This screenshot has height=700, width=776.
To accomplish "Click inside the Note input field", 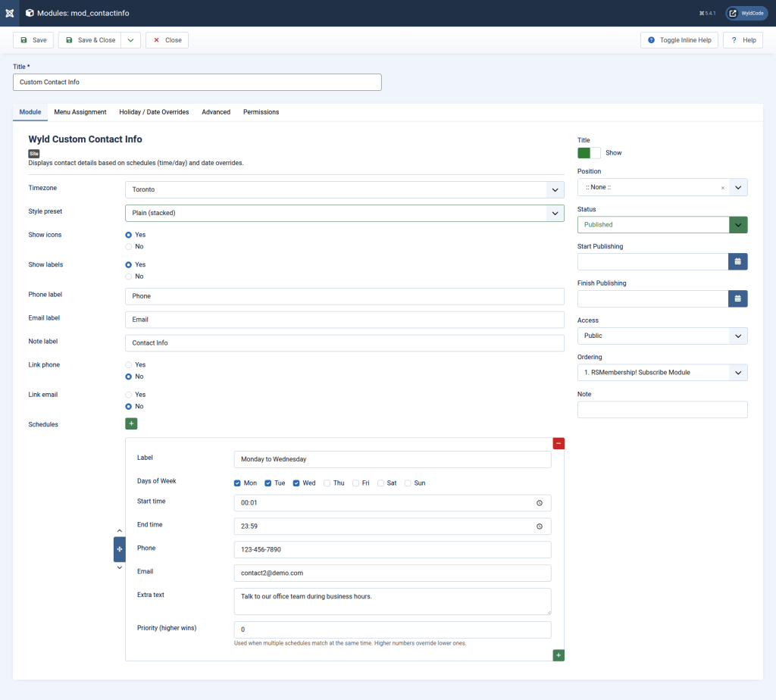I will pyautogui.click(x=662, y=409).
